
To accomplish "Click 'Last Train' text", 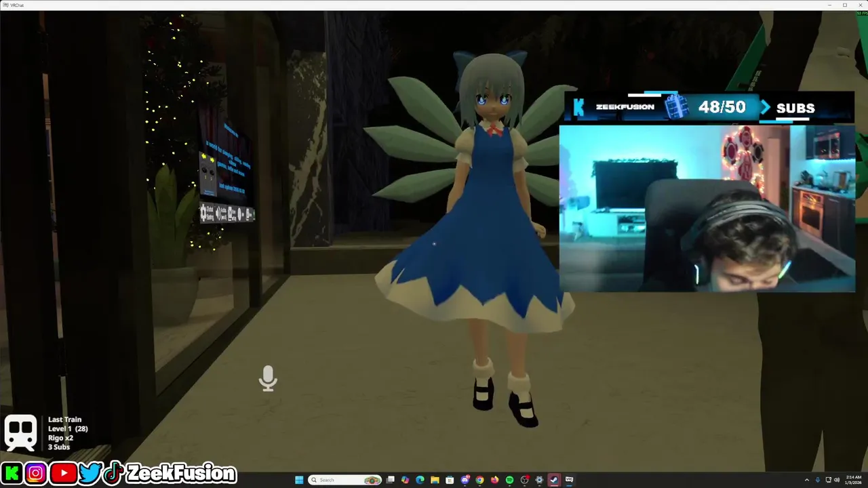I will (x=64, y=420).
